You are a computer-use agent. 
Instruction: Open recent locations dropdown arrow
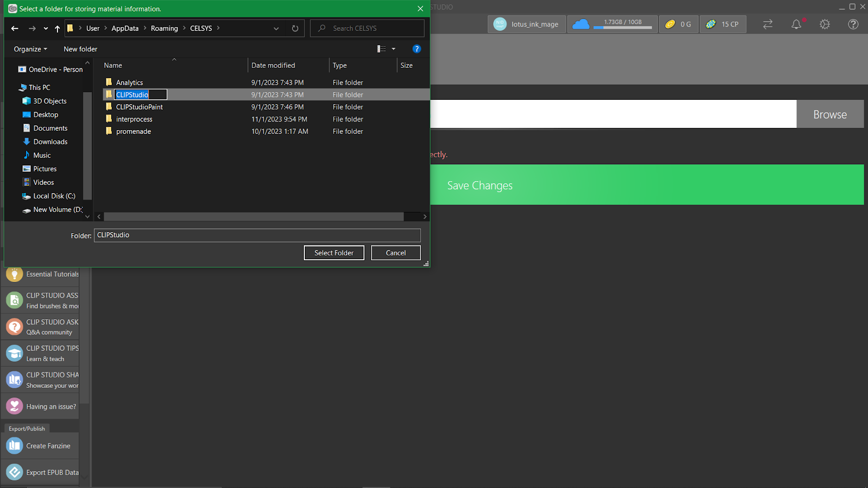tap(46, 28)
